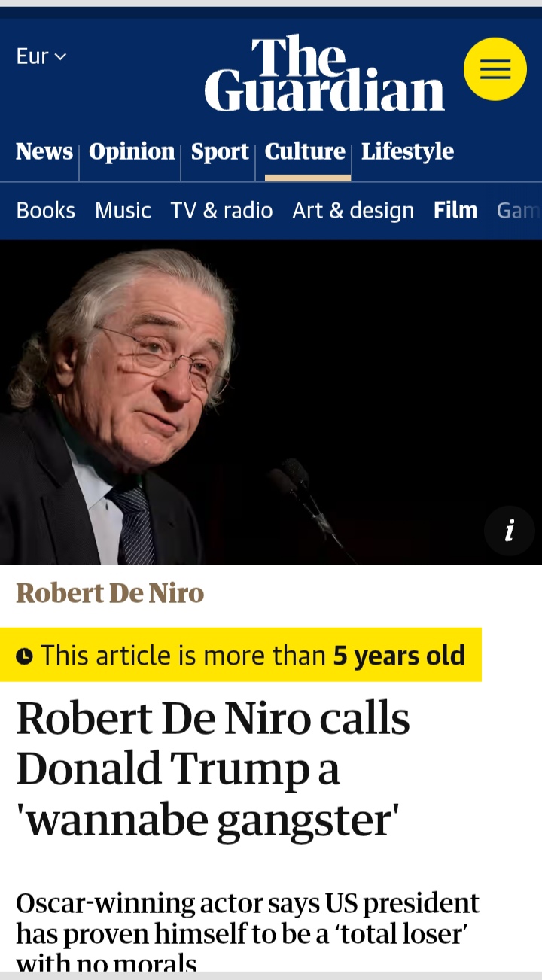Expand the Eur edition dropdown
The width and height of the screenshot is (542, 980).
pyautogui.click(x=41, y=56)
